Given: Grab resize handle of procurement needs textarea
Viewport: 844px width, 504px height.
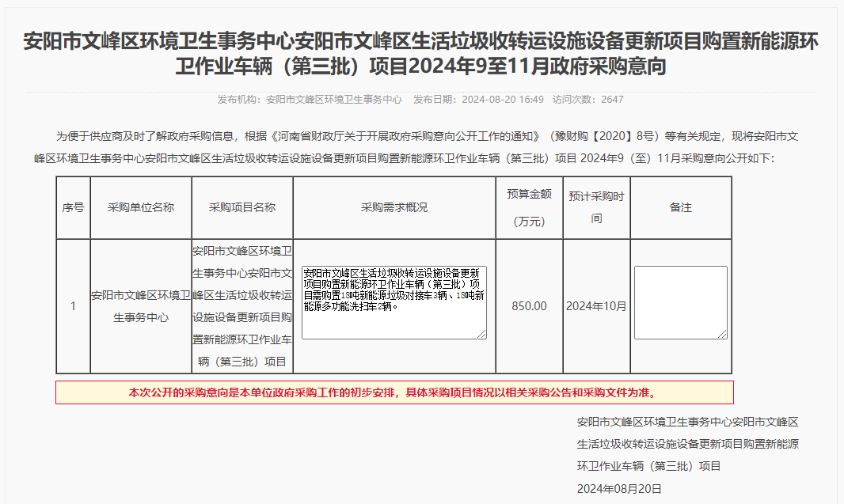Looking at the screenshot, I should coord(481,334).
